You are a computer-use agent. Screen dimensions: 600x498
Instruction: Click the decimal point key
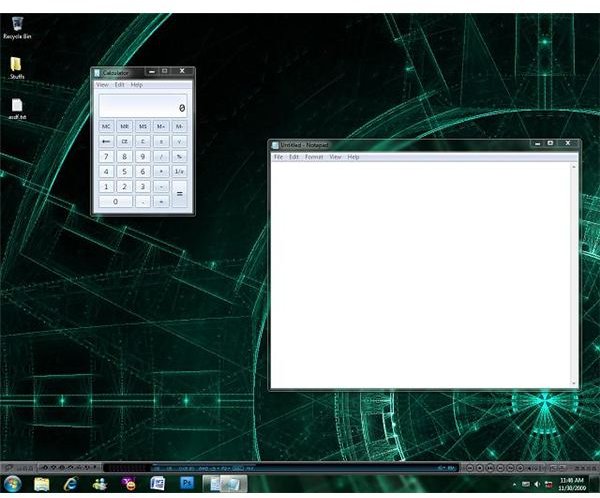click(x=143, y=202)
